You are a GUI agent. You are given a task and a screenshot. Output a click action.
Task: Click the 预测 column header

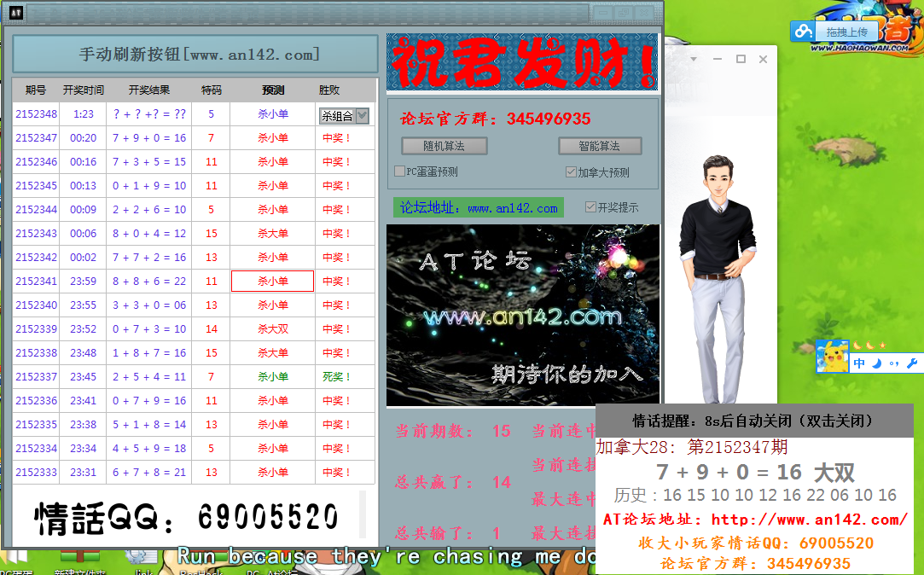273,90
